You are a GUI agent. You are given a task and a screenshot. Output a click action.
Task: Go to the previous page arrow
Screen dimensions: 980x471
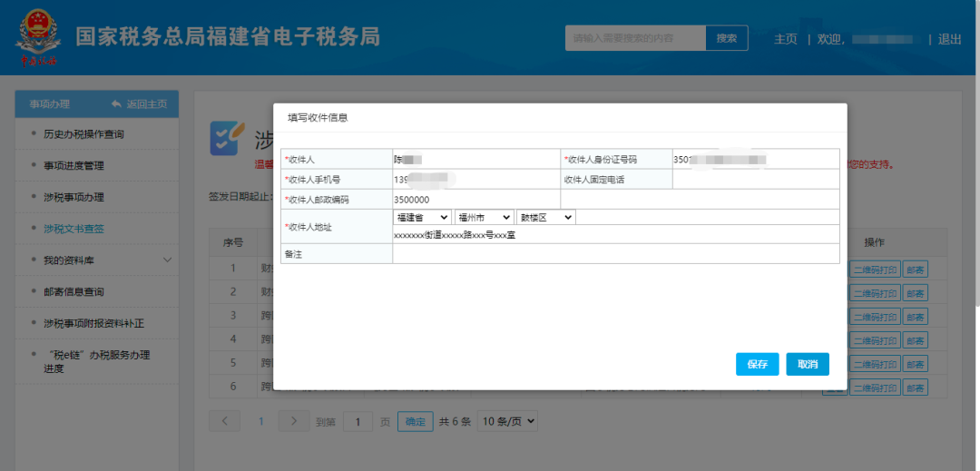pyautogui.click(x=224, y=422)
